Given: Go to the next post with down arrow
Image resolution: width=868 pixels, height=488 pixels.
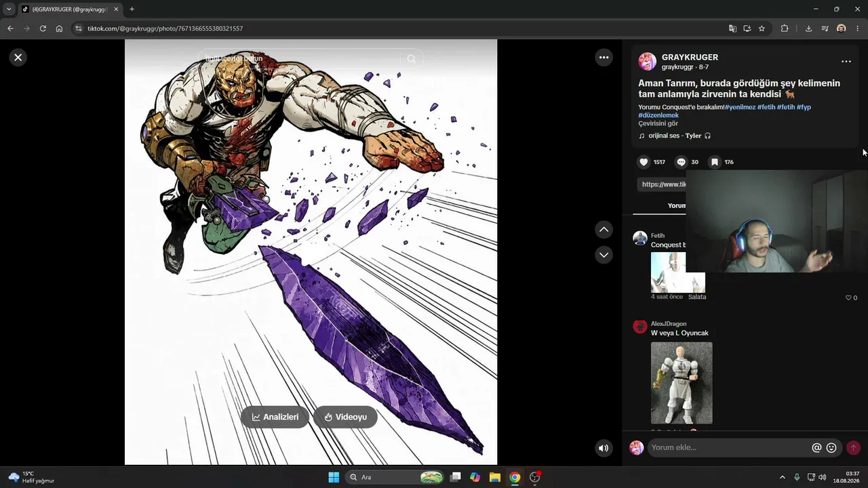Looking at the screenshot, I should 604,255.
